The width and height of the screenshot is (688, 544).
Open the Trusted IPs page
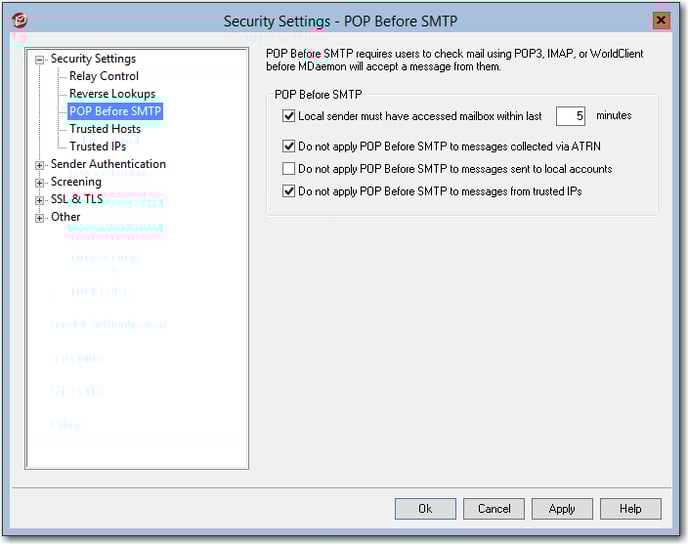click(x=97, y=146)
